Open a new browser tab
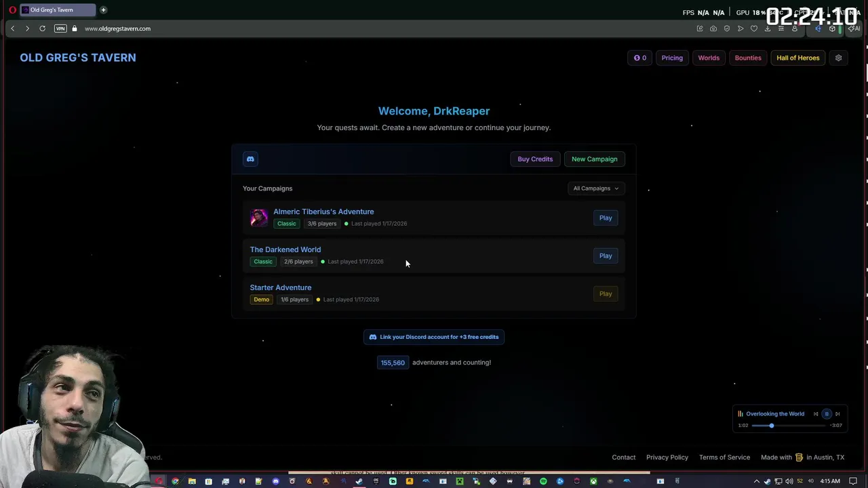 103,10
